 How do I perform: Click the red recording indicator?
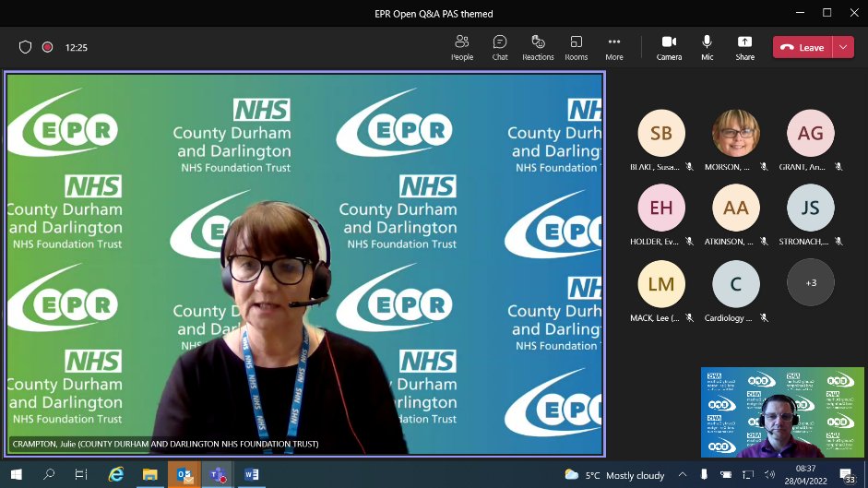point(48,47)
